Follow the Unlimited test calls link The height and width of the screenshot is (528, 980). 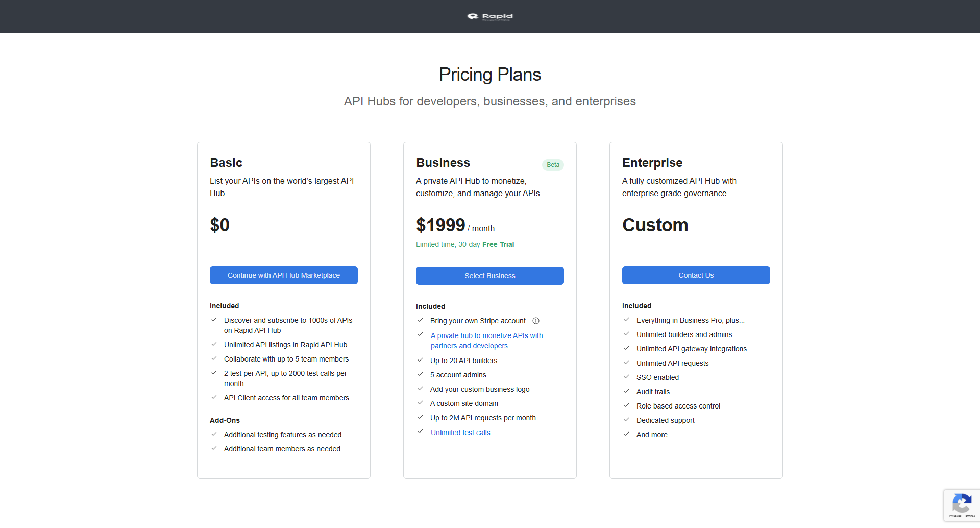[x=460, y=433]
